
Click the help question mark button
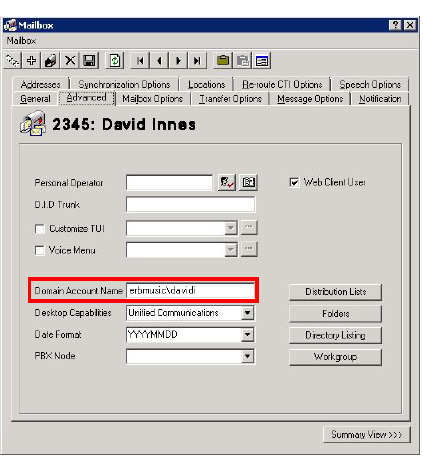(395, 25)
